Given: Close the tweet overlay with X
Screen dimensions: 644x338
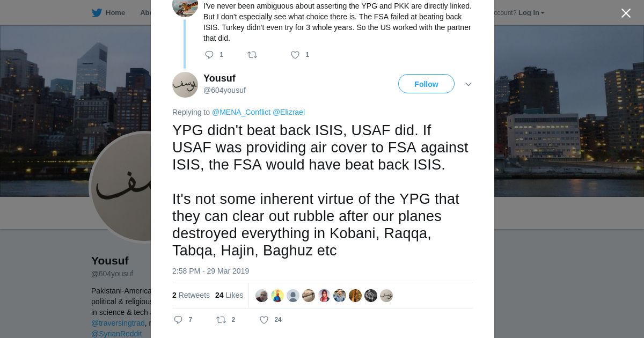Looking at the screenshot, I should [x=626, y=13].
